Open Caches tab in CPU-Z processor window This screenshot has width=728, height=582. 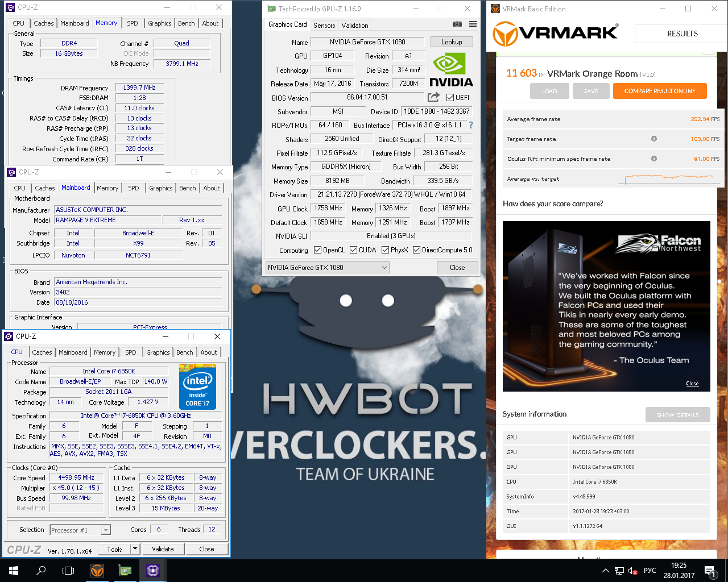pos(42,352)
